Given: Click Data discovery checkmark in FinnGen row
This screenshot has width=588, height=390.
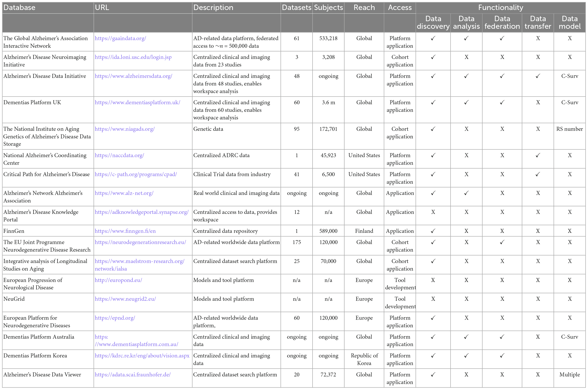Looking at the screenshot, I should coord(433,231).
